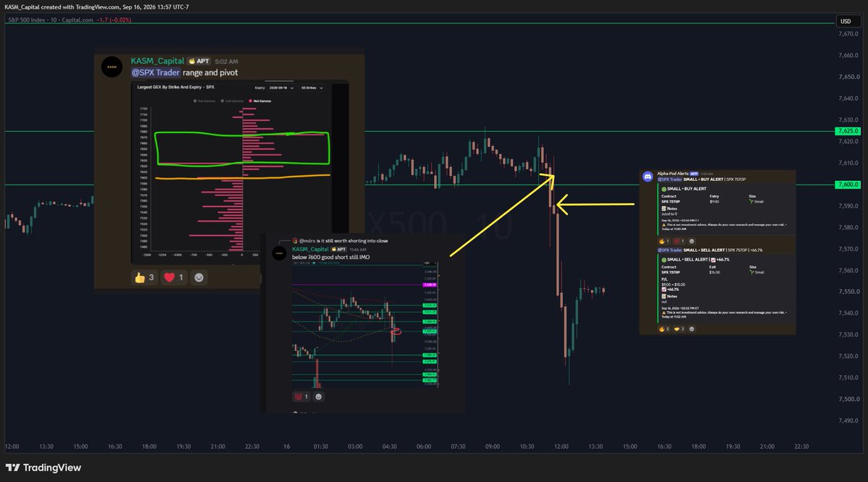Open the Expiry date dropdown in GEX chart
Viewport: 868px width, 482px height.
click(x=280, y=88)
